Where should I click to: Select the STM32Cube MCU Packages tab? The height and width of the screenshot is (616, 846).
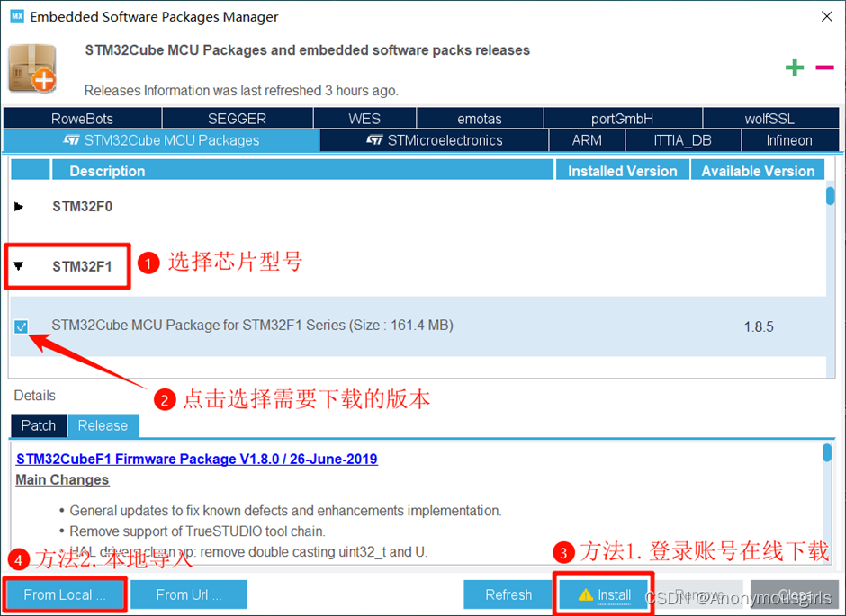click(161, 140)
